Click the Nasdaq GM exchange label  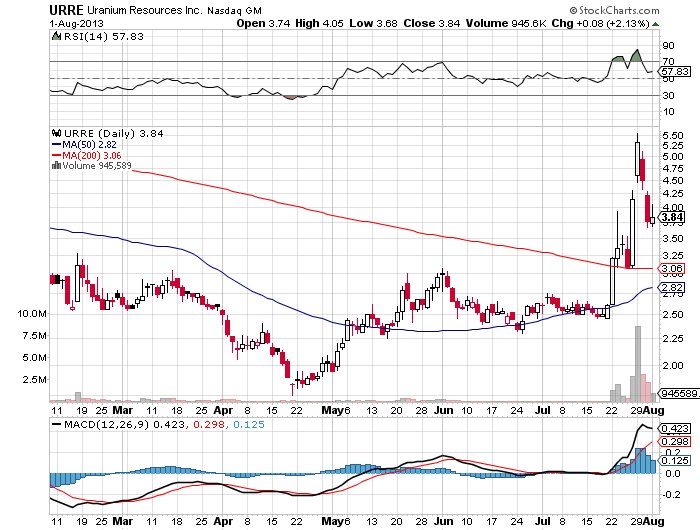point(234,10)
